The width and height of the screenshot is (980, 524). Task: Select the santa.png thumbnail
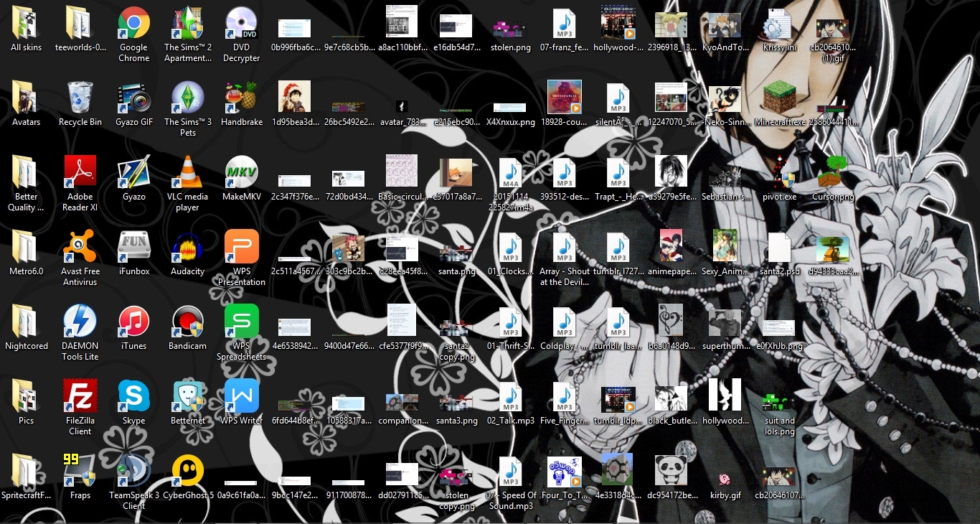[456, 253]
